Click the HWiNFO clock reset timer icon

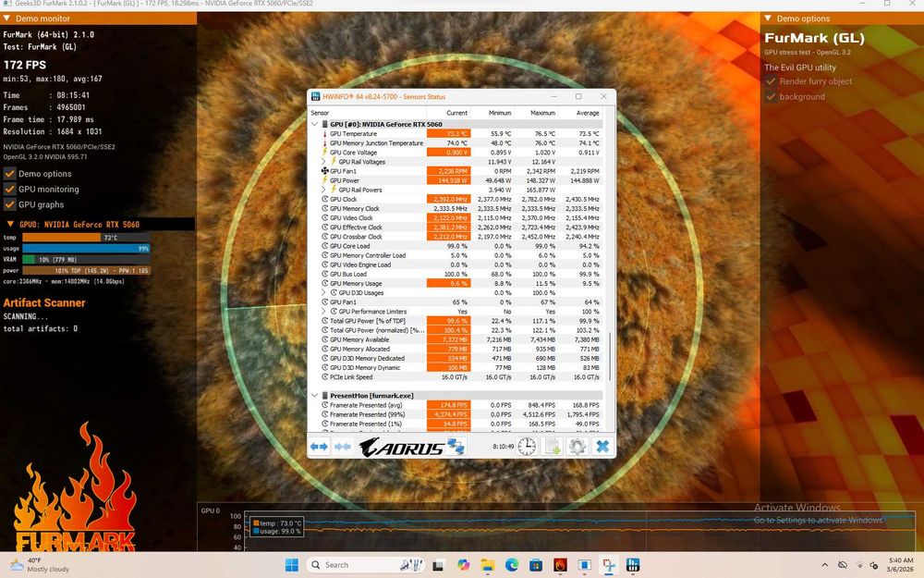[527, 447]
